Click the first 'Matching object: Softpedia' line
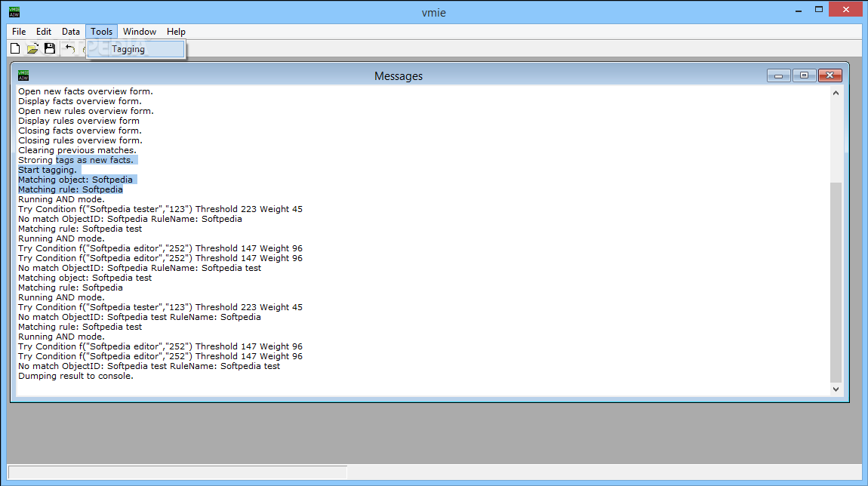This screenshot has height=486, width=868. 75,180
